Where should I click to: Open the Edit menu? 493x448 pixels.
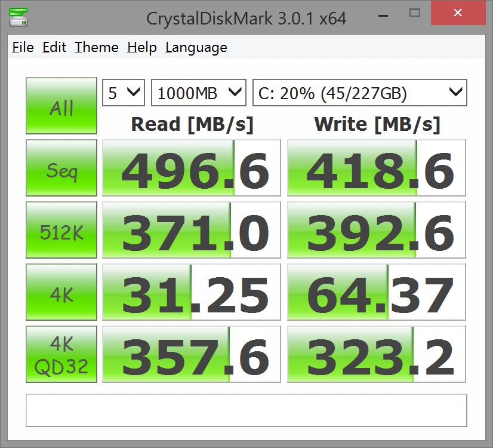coord(54,48)
